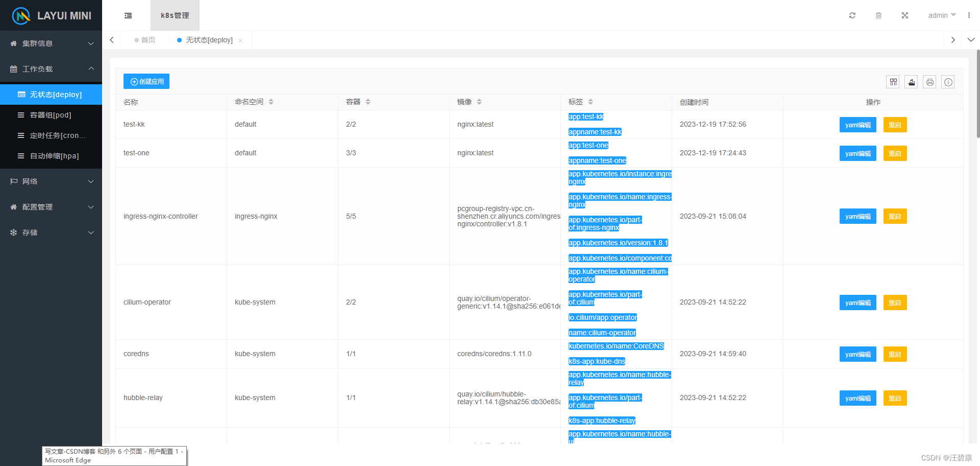Click the k8s-app:kube-dns label tag

tap(597, 361)
